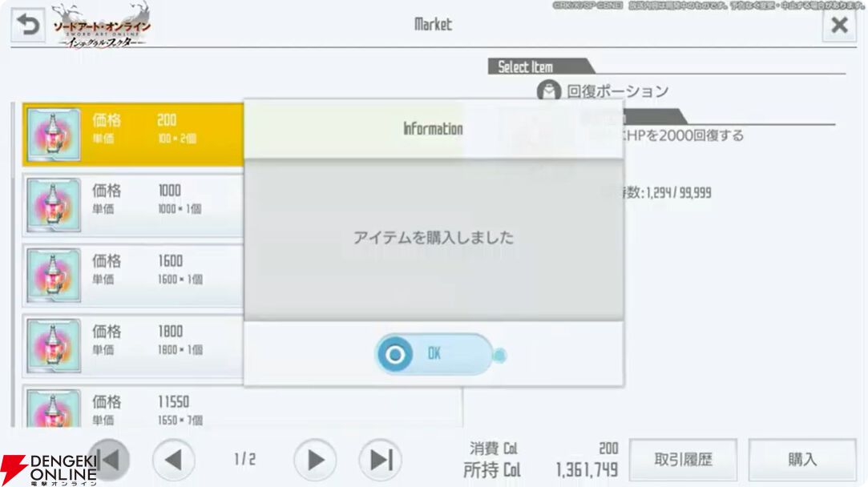This screenshot has height=487, width=868.
Task: Select the potion listing priced 1000
Action: click(133, 205)
